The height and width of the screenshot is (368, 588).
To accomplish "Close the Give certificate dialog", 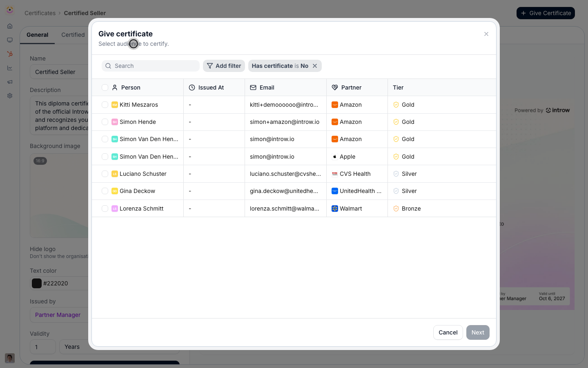I will point(486,34).
